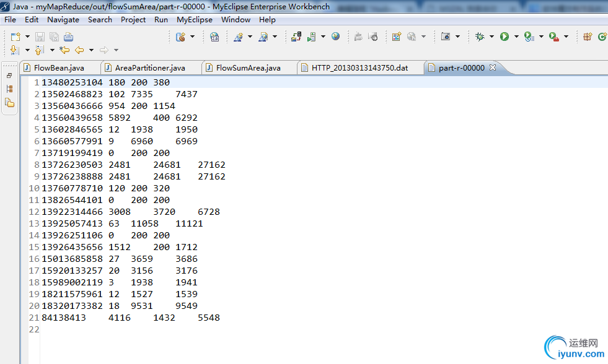The image size is (608, 364).
Task: Click the green Run button
Action: [504, 37]
